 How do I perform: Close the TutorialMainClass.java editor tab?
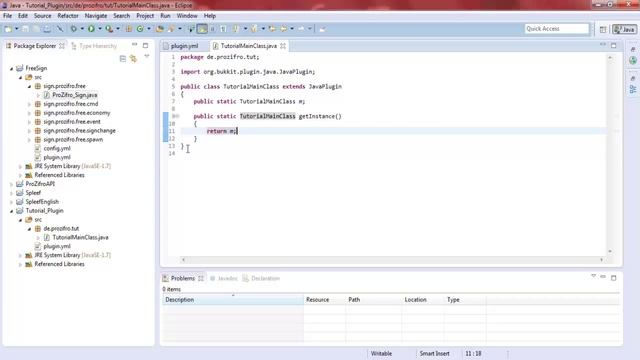click(x=283, y=46)
